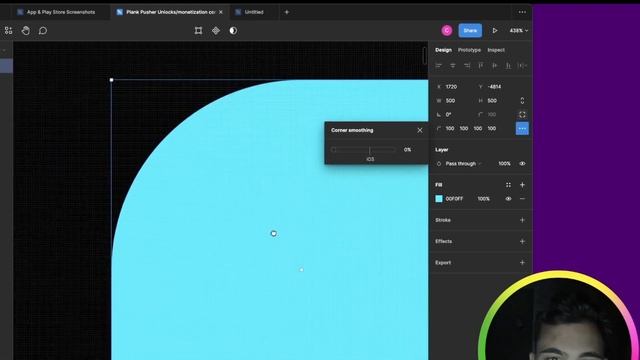Click the Effects section header

(443, 241)
